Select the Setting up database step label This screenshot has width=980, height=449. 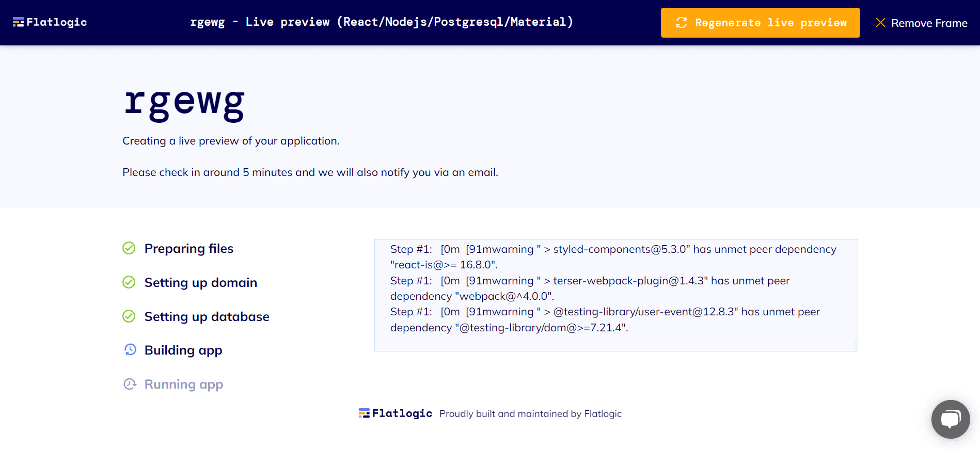(207, 316)
